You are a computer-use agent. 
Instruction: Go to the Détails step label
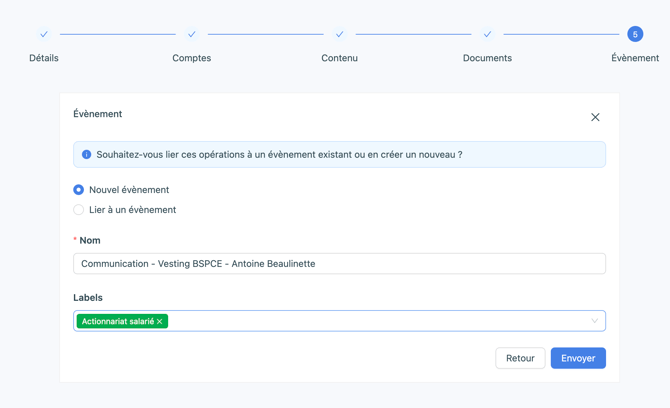coord(44,58)
